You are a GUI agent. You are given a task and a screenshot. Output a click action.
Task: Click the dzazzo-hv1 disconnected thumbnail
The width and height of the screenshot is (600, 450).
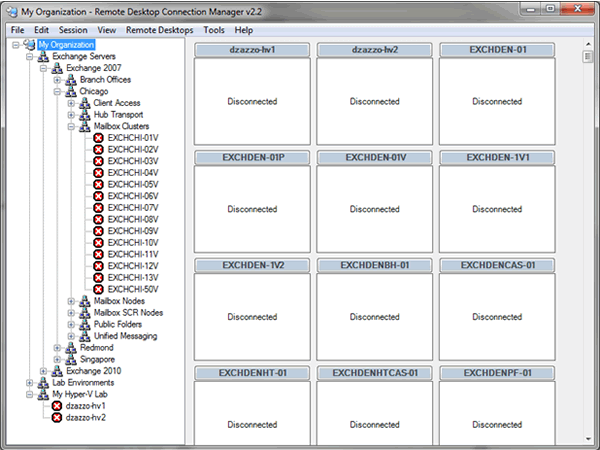click(252, 101)
